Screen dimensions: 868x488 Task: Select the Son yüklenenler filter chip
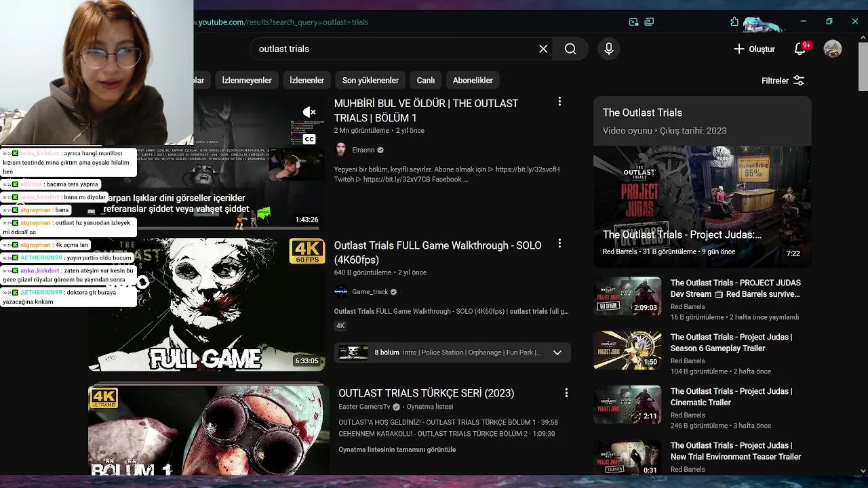tap(370, 80)
